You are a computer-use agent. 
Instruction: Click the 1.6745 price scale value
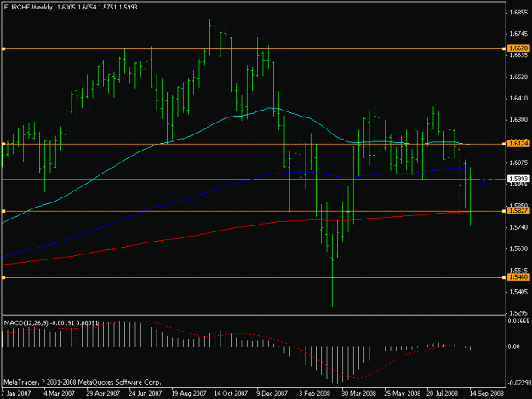click(518, 33)
